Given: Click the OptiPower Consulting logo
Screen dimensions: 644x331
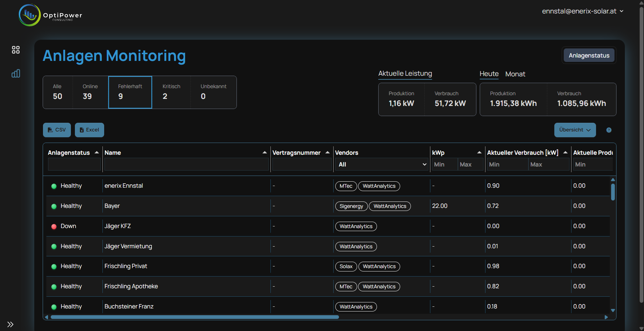Looking at the screenshot, I should click(x=50, y=15).
